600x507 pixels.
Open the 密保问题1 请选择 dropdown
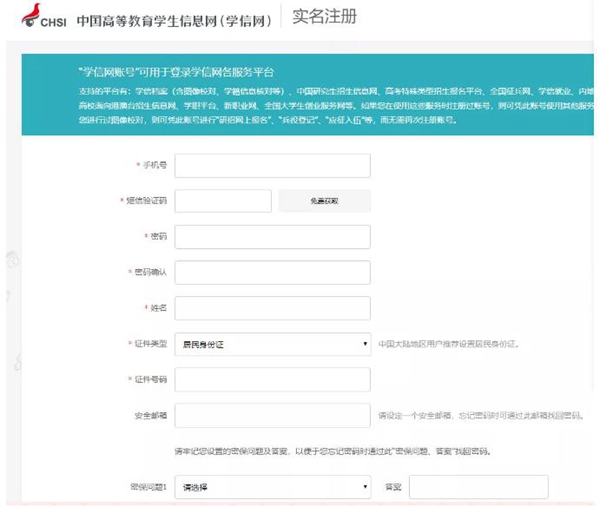click(272, 487)
